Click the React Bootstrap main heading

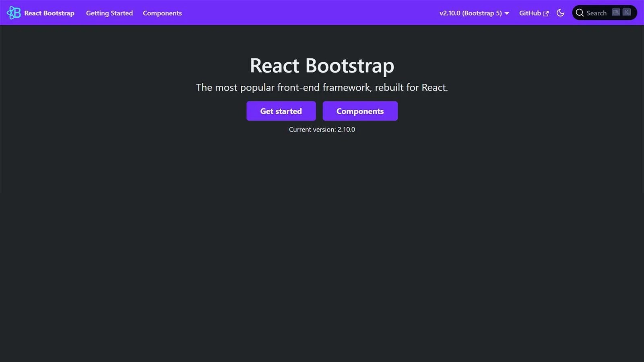pos(322,66)
